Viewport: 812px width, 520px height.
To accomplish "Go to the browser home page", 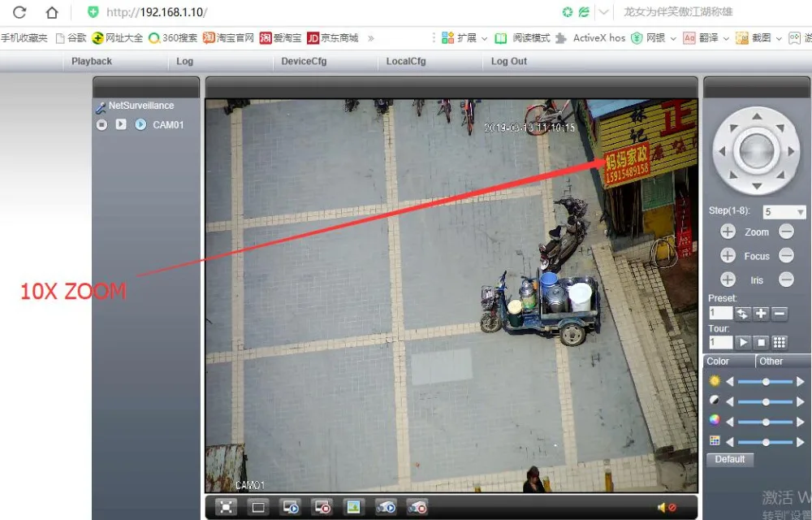I will [x=52, y=12].
